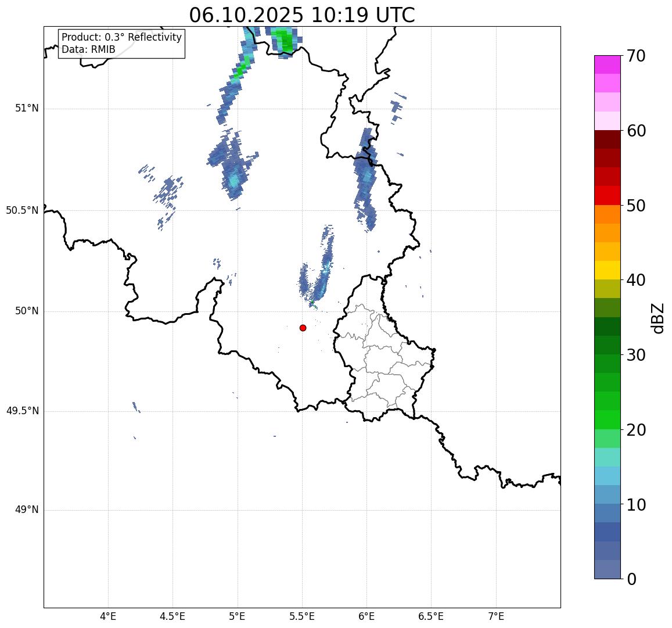Click the orange colorbar swatch just below 50

click(x=608, y=214)
